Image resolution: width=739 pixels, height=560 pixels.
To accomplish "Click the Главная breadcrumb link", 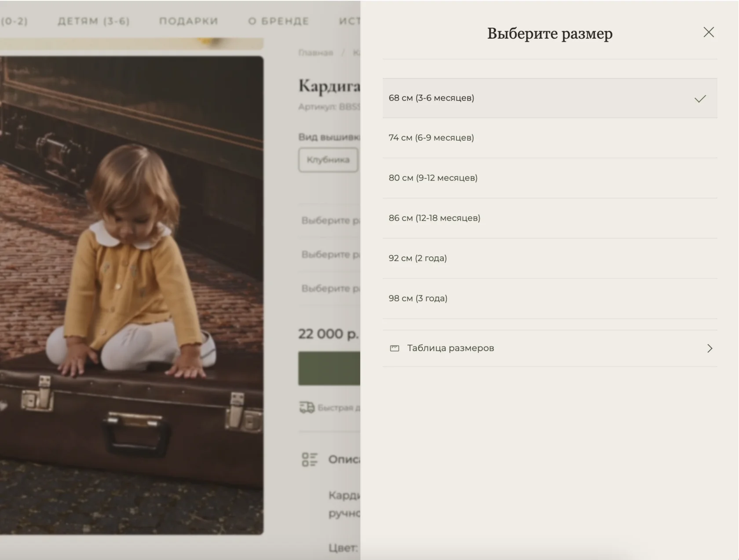I will [316, 53].
